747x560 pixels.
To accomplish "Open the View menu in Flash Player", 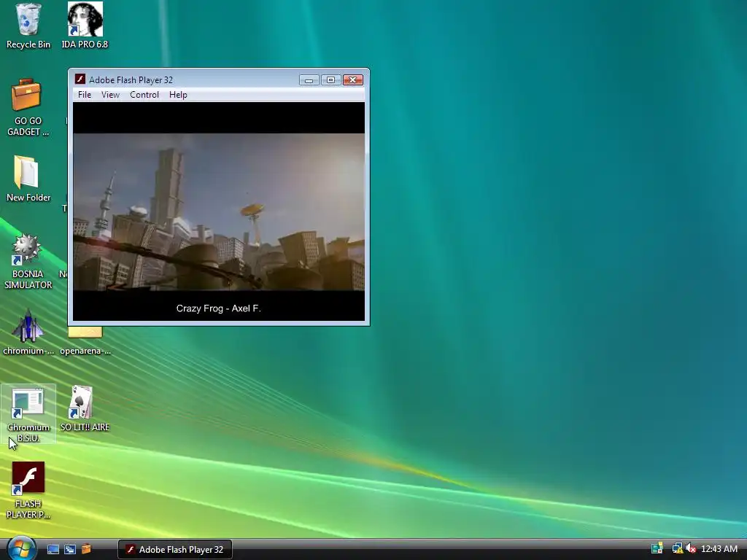I will point(110,95).
